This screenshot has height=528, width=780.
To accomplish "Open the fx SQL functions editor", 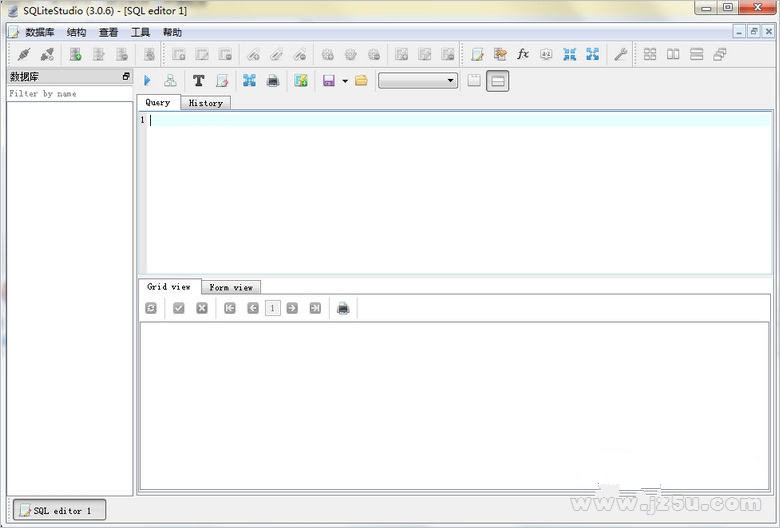I will [x=523, y=54].
